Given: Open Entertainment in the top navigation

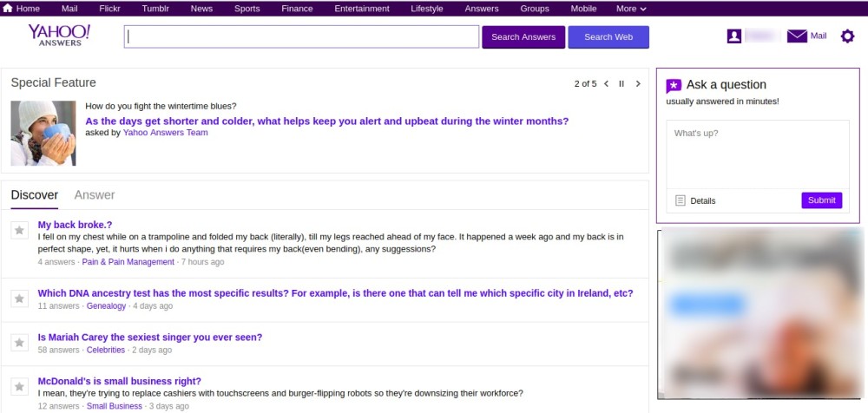Looking at the screenshot, I should (362, 9).
